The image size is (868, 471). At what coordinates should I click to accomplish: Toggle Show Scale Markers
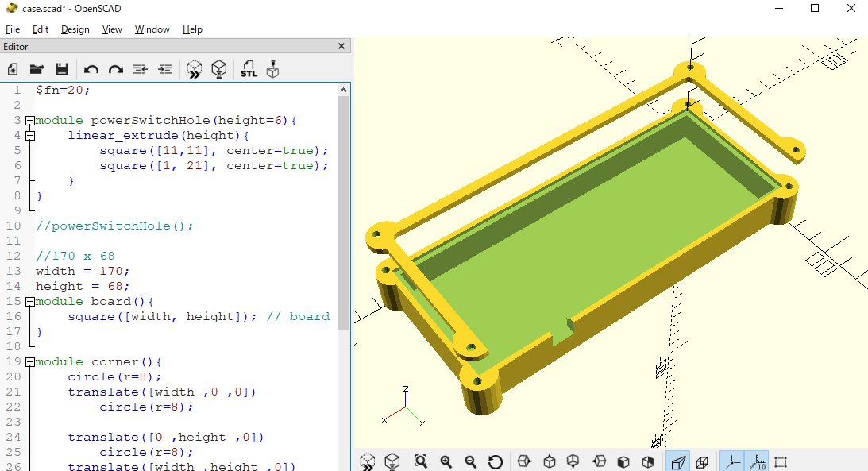pos(757,461)
